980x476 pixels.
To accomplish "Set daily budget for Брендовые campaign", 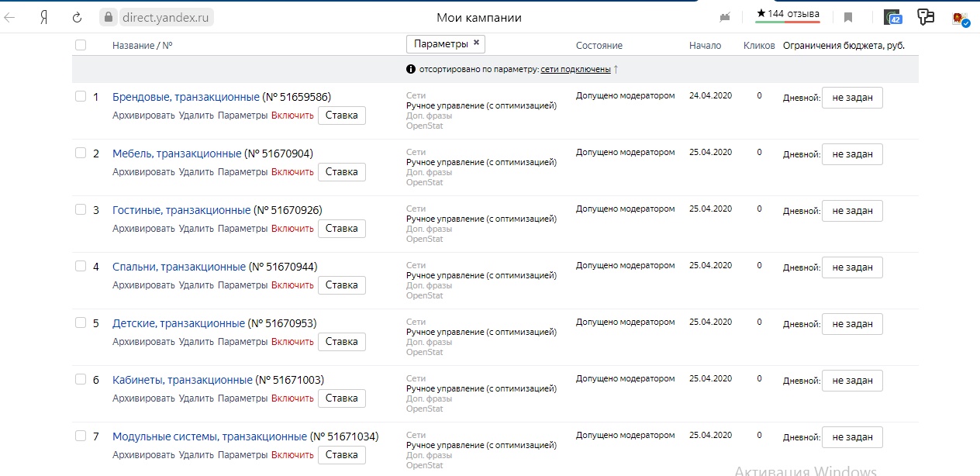I will click(852, 98).
